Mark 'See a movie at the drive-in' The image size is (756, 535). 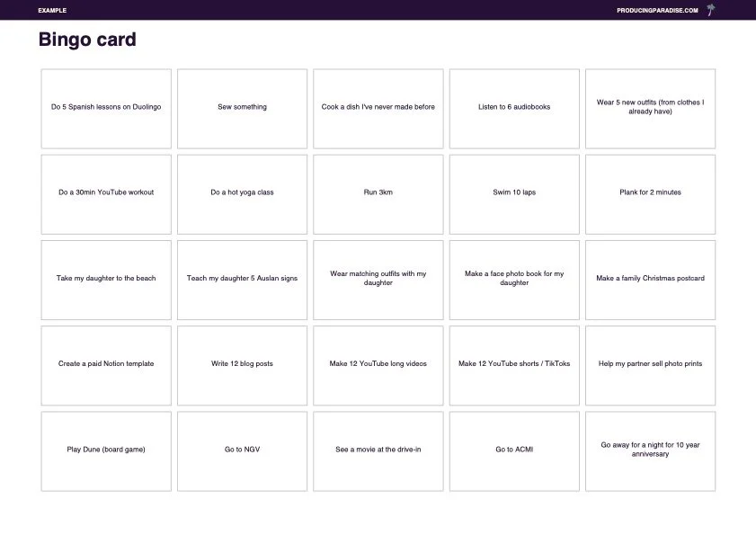378,451
